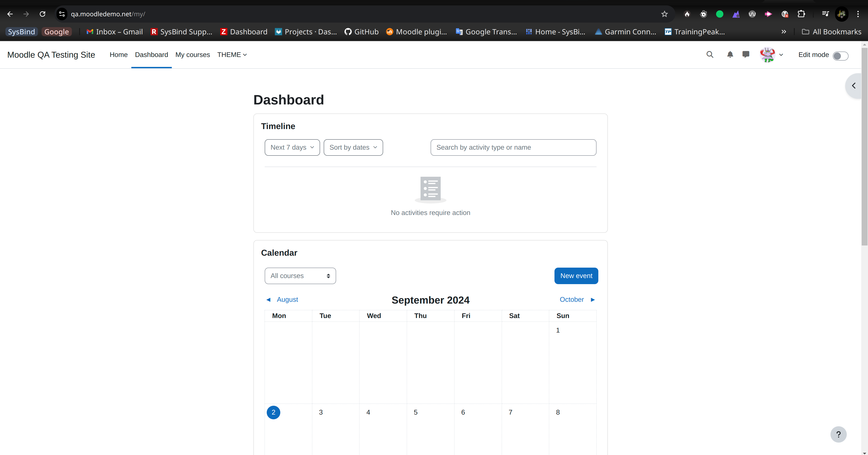Open site information icon in the address bar
This screenshot has height=455, width=868.
tap(62, 14)
